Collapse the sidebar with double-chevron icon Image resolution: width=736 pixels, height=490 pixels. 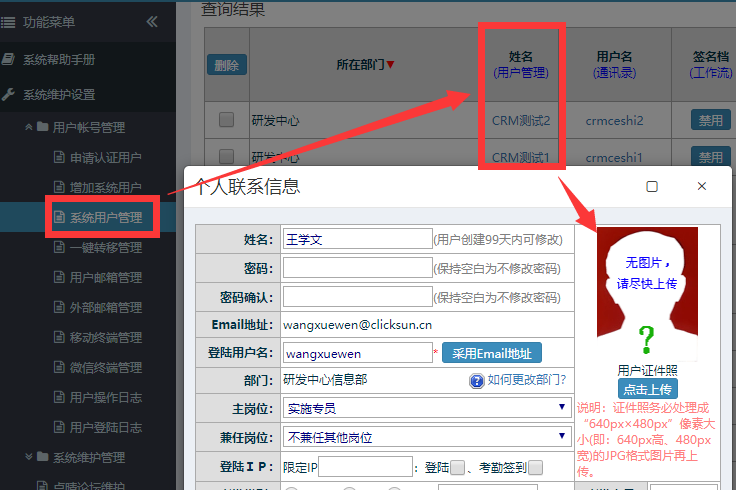pyautogui.click(x=152, y=21)
